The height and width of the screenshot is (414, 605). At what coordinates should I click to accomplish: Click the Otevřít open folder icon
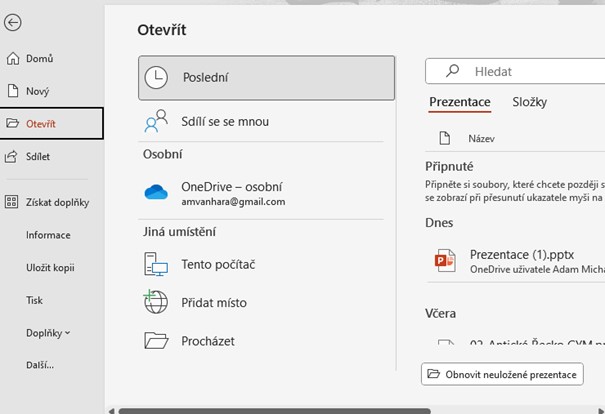coord(12,123)
